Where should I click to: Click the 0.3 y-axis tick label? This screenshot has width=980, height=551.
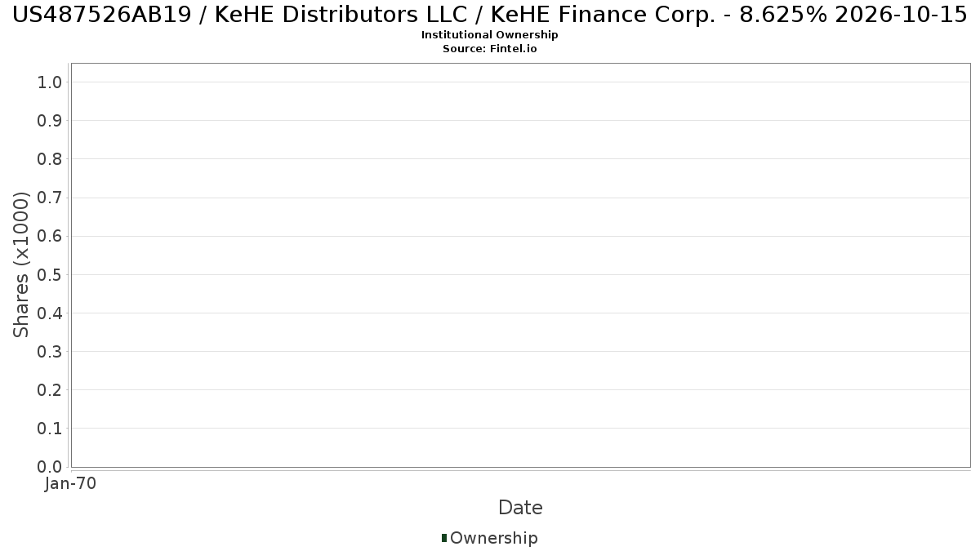(x=50, y=352)
